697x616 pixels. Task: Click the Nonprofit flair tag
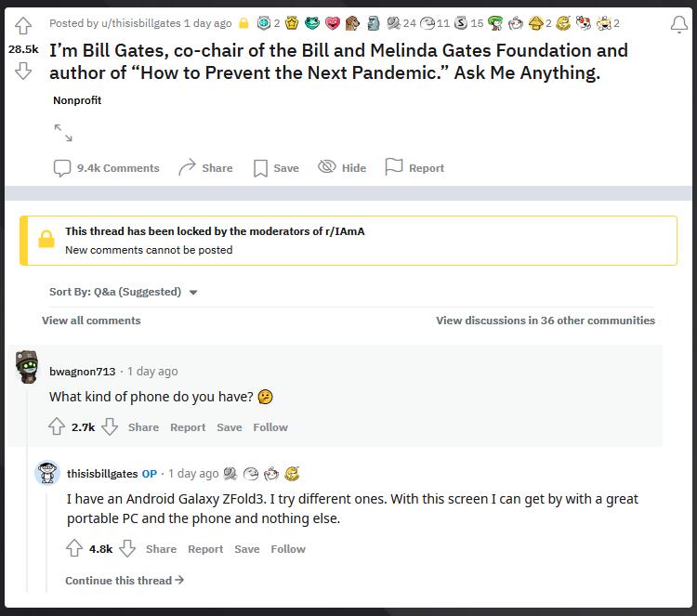[77, 100]
